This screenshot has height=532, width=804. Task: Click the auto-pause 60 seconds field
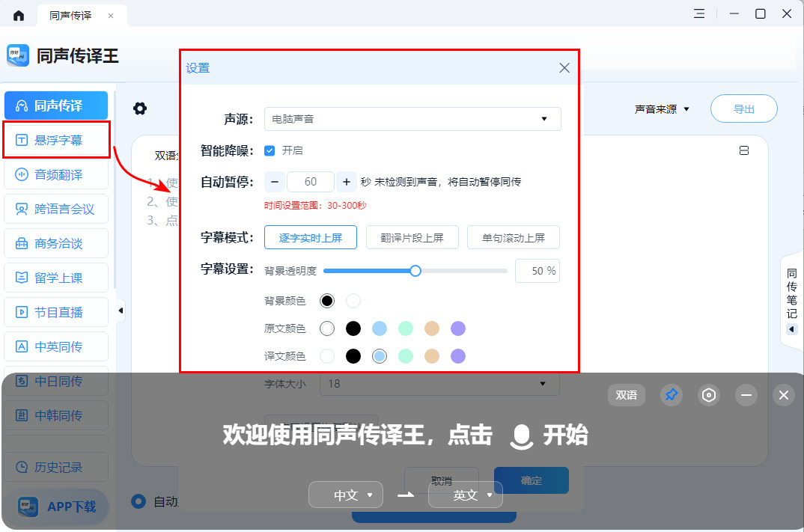(311, 182)
